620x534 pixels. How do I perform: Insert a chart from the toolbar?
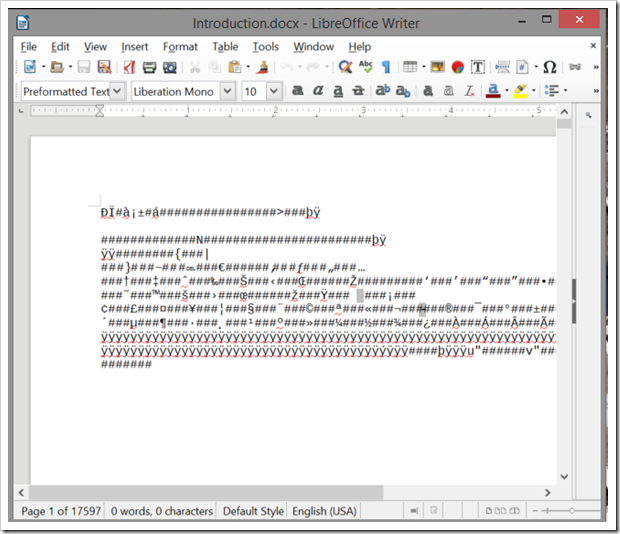pyautogui.click(x=457, y=68)
